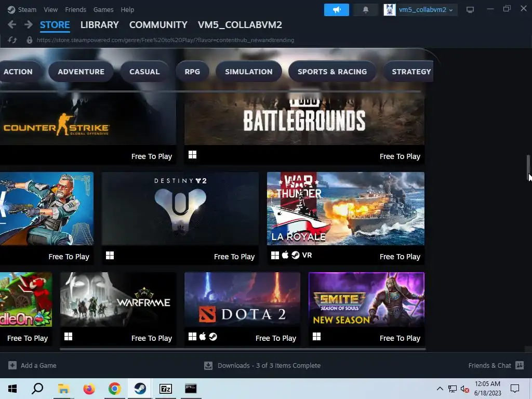Go back with the left arrow
Screen dimensions: 532x399
coord(12,24)
